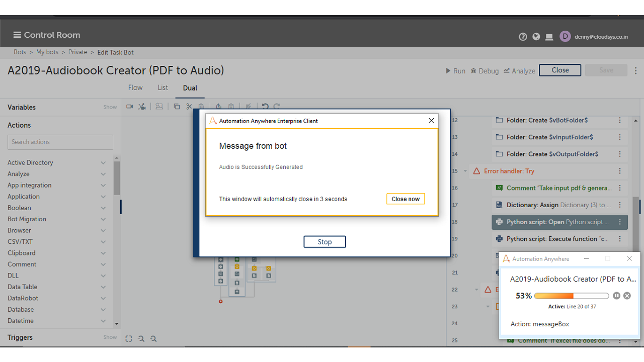The image size is (644, 362).
Task: Pause the running bot in progress window
Action: click(617, 296)
